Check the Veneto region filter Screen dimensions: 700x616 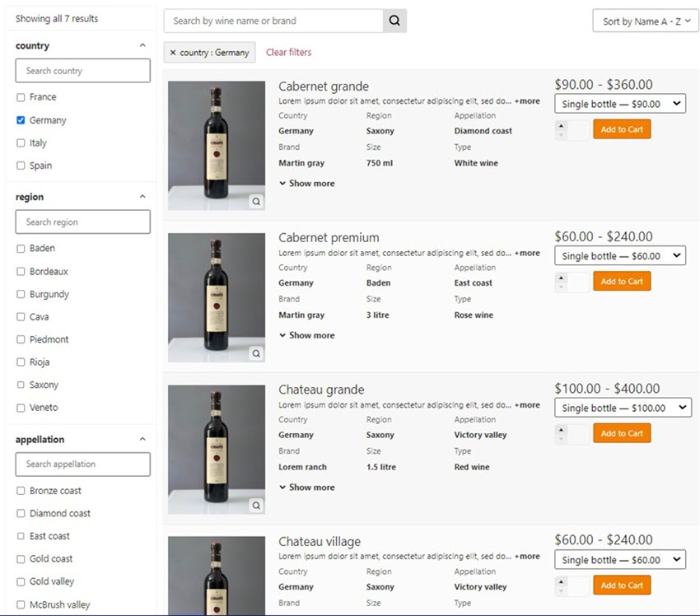point(21,408)
